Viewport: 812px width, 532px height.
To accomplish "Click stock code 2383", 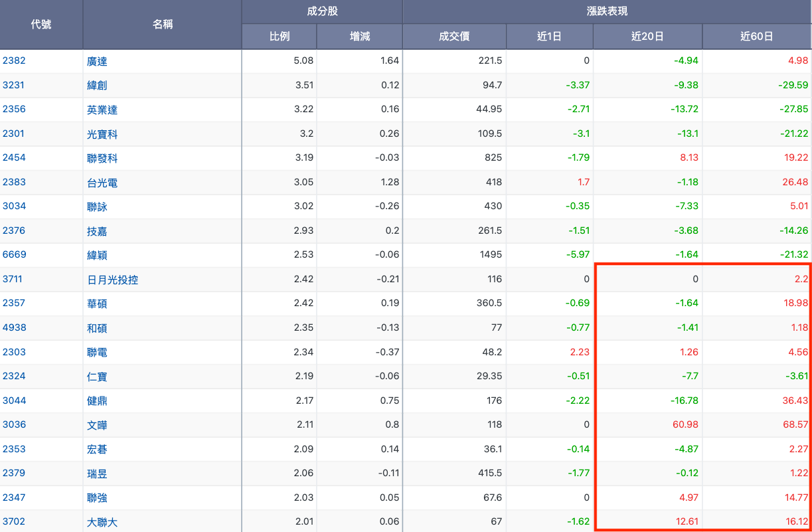I will pyautogui.click(x=14, y=182).
